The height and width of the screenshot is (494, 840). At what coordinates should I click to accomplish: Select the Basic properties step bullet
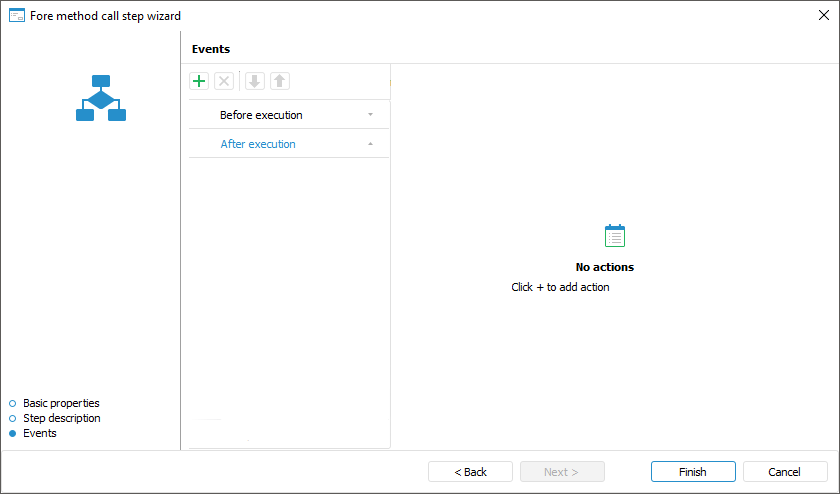(13, 403)
